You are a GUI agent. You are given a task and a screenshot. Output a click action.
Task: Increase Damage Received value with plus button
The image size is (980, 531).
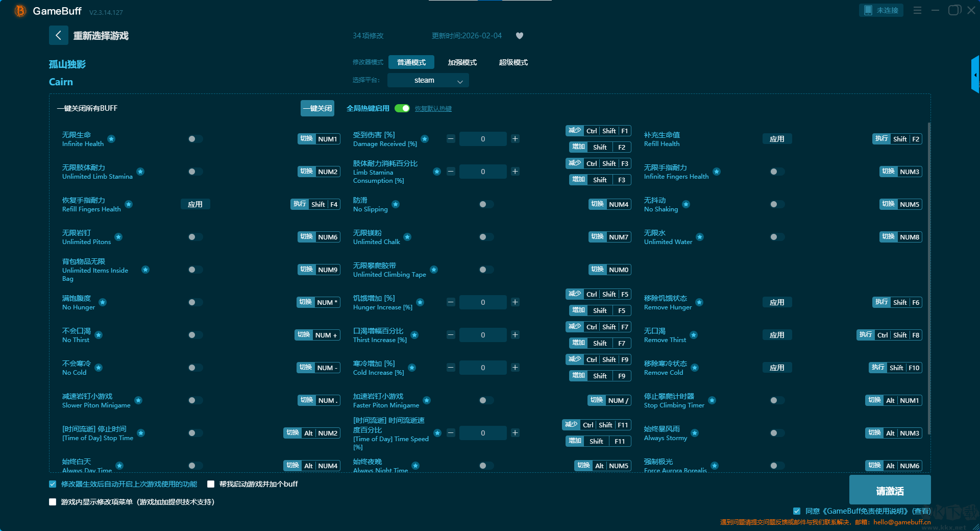515,139
